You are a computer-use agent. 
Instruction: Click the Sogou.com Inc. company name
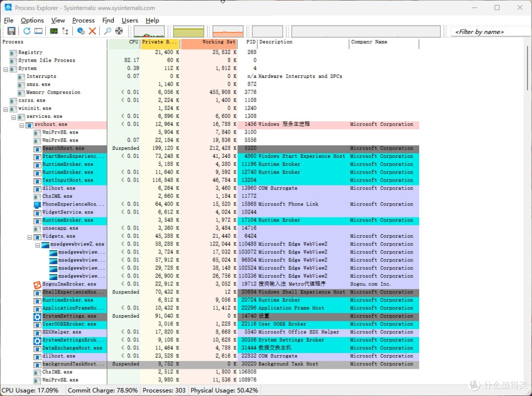tap(370, 284)
